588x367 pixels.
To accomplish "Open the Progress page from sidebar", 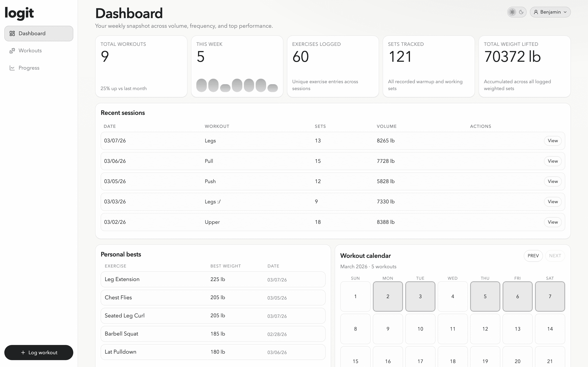I will pyautogui.click(x=29, y=68).
